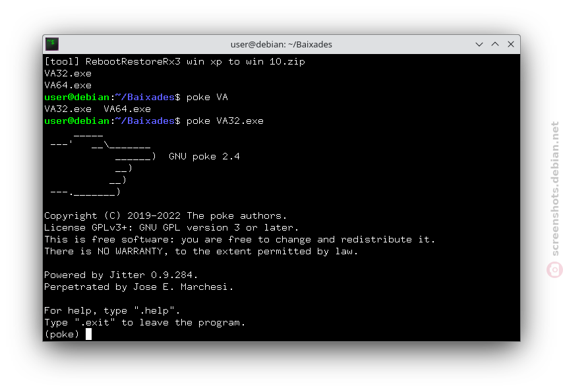Select the 'Type ".exit" to leave the program.' line
This screenshot has height=392, width=563.
pos(144,322)
